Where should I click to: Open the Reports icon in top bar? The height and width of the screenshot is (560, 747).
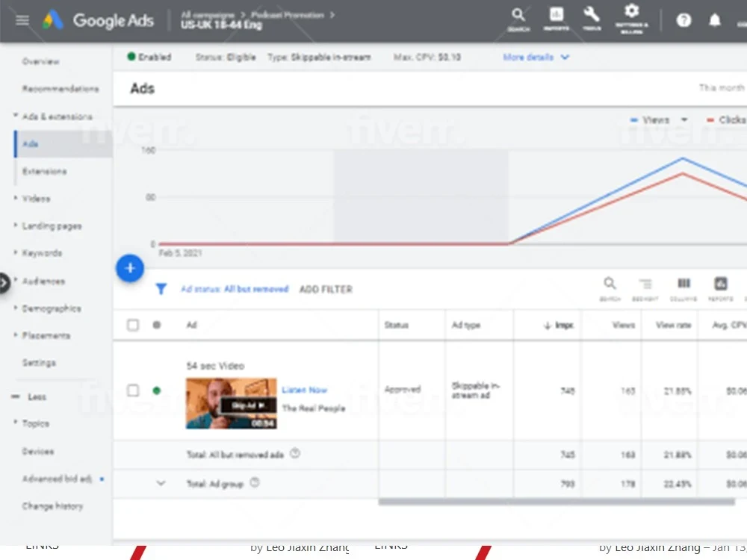point(556,19)
